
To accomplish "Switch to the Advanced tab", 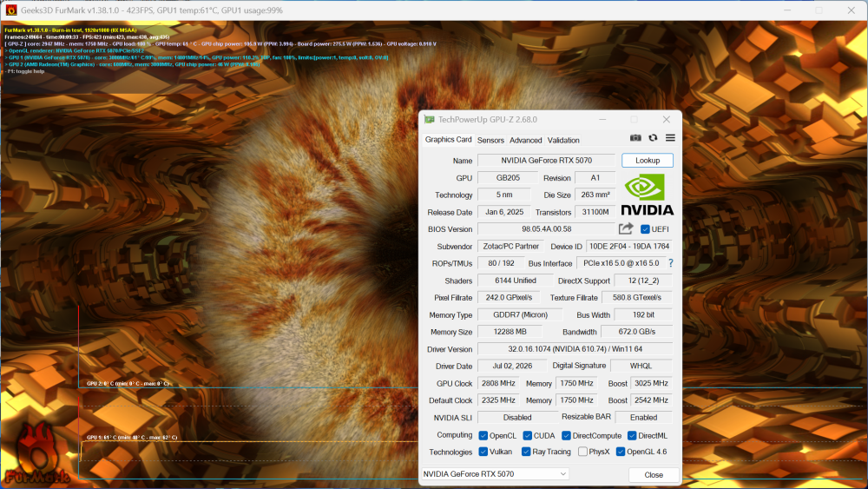I will click(525, 140).
